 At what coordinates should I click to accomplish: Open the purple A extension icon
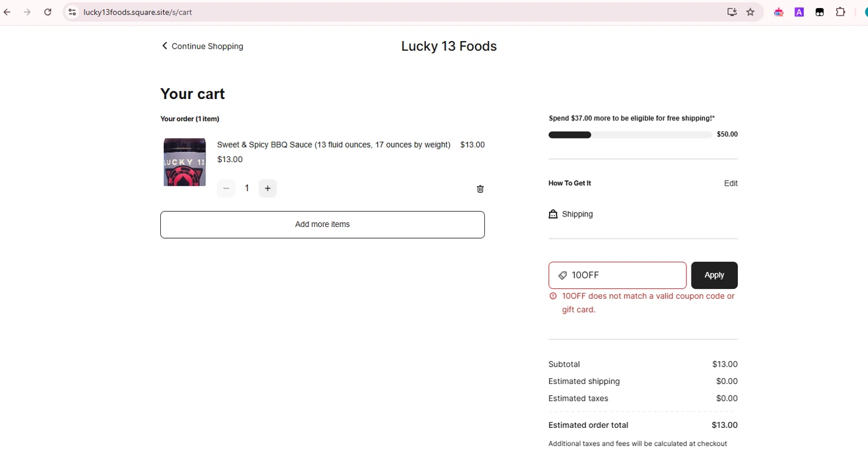coord(799,12)
